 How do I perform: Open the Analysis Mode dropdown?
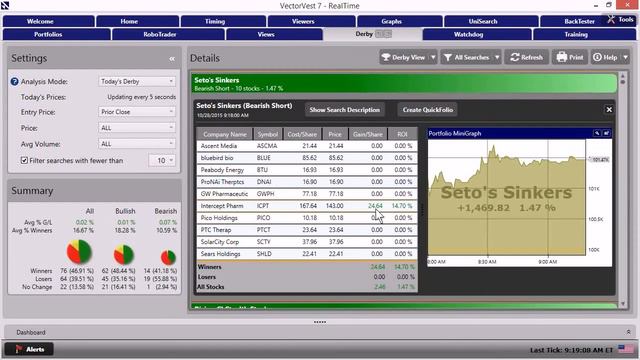point(137,82)
